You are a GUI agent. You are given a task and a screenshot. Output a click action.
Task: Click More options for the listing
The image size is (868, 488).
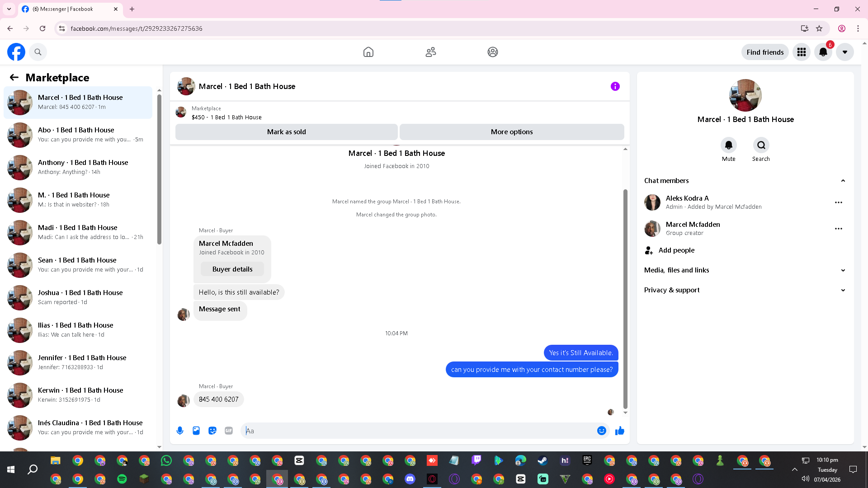(512, 132)
